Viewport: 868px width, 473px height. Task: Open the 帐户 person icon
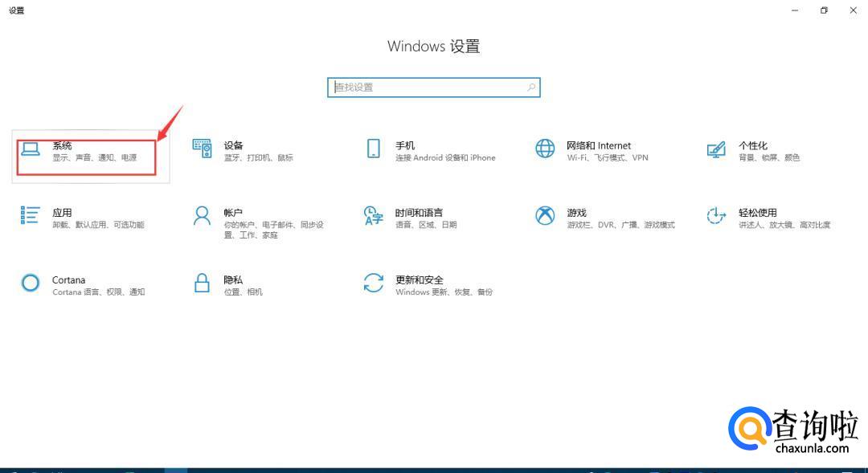click(x=202, y=216)
